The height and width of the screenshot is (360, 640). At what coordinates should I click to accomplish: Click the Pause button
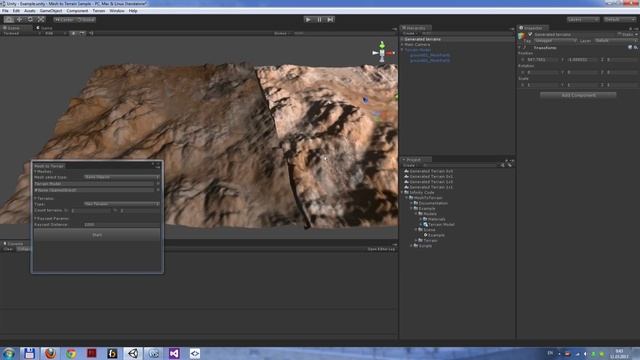pos(319,20)
